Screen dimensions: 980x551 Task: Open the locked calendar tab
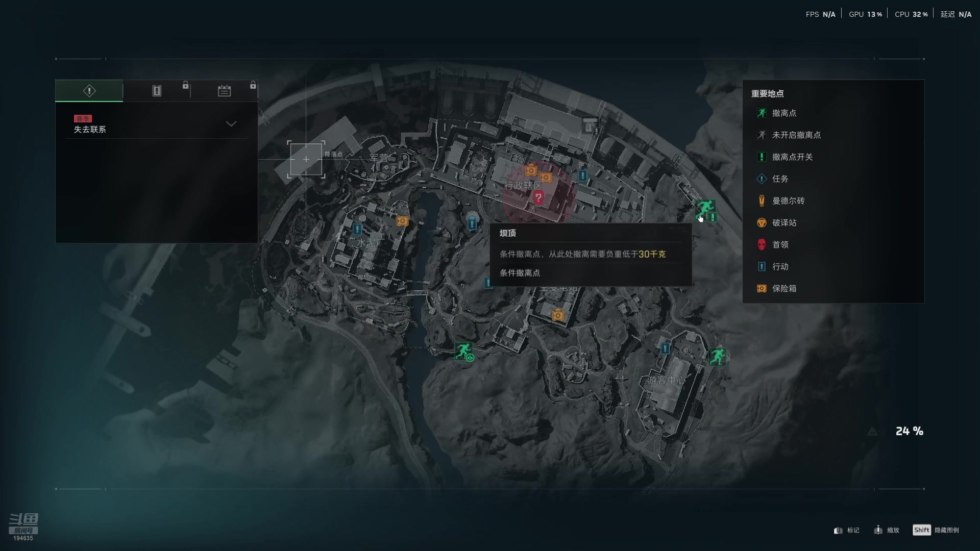224,91
